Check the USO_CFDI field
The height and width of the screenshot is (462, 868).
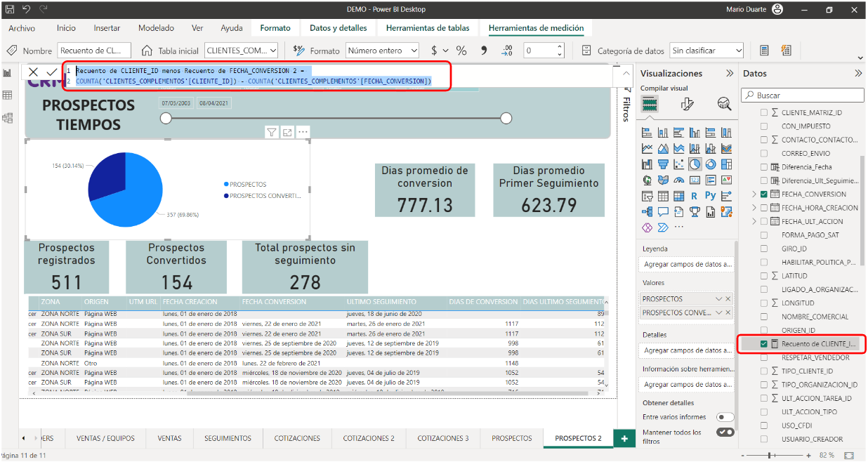click(x=764, y=425)
